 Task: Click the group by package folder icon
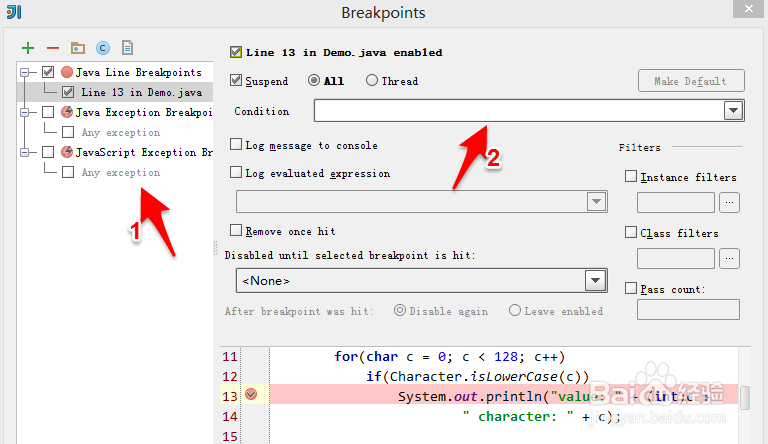click(x=78, y=48)
